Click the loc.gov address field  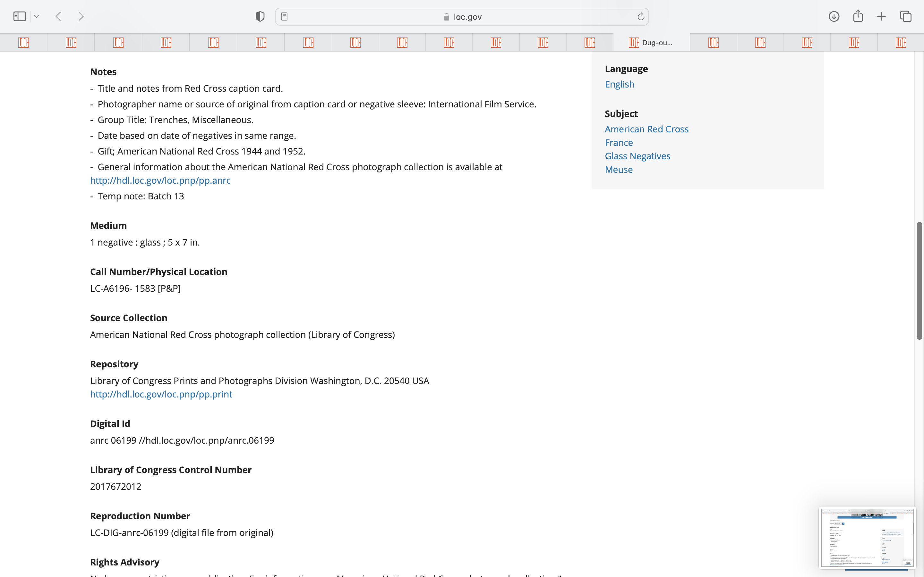pos(462,17)
